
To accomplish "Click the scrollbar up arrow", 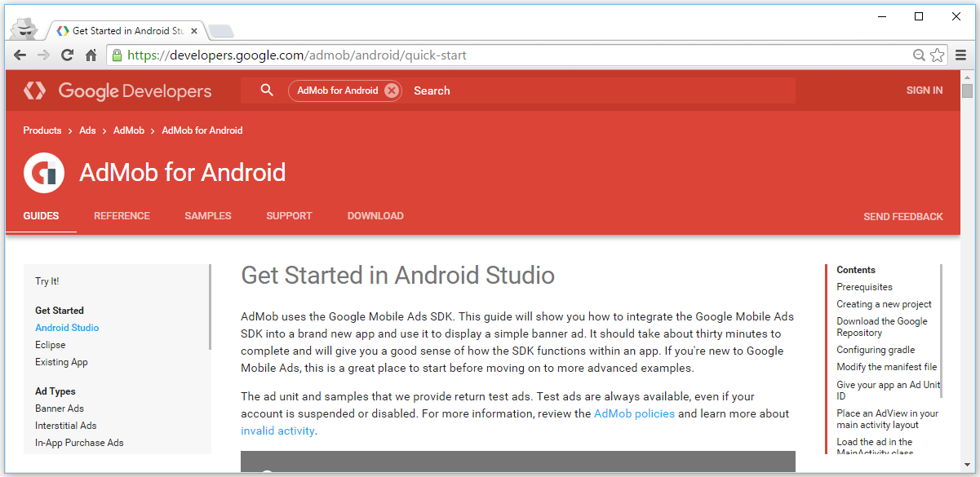I will coord(967,76).
